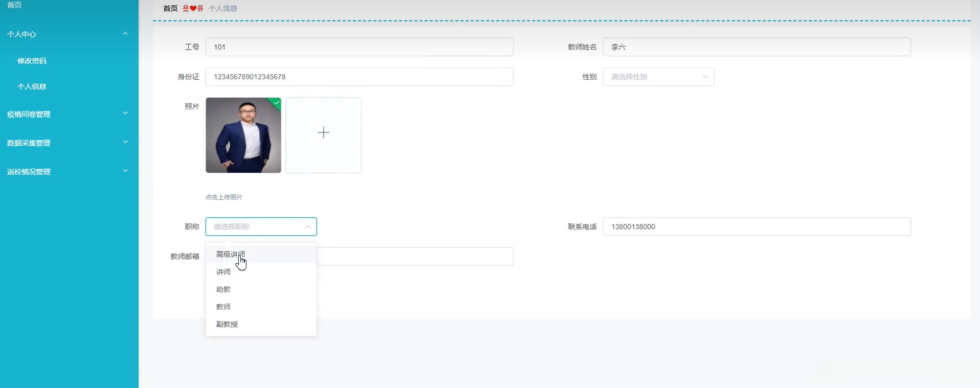Expand the 数据采集管理 chevron
This screenshot has height=388, width=980.
(125, 142)
